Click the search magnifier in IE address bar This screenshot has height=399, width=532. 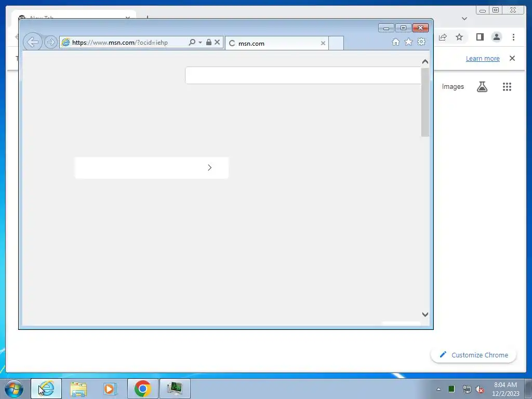(x=192, y=43)
